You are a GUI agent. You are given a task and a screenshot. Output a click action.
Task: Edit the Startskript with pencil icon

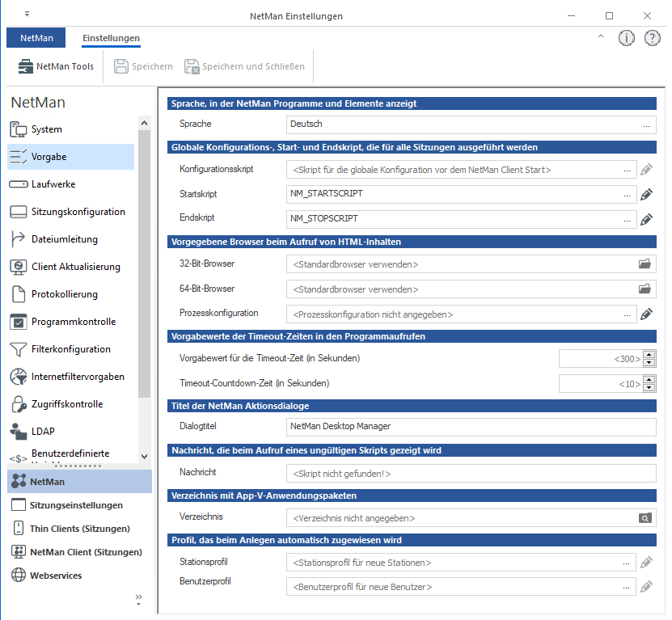point(646,194)
